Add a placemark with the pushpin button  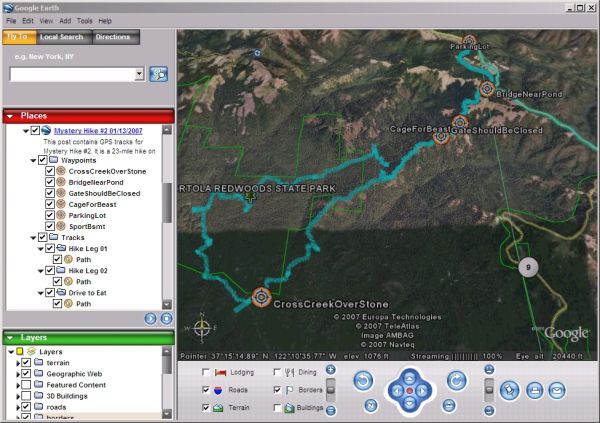[x=509, y=390]
